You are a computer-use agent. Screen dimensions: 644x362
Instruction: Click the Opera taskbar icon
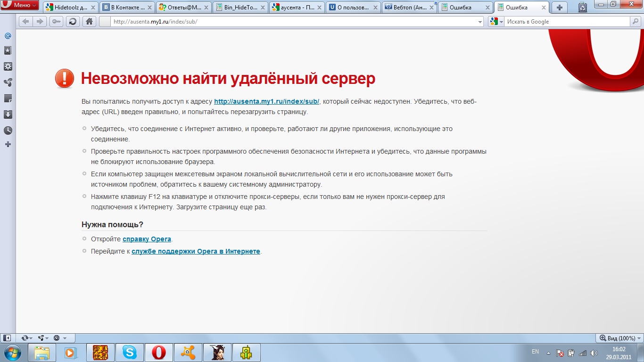(159, 353)
